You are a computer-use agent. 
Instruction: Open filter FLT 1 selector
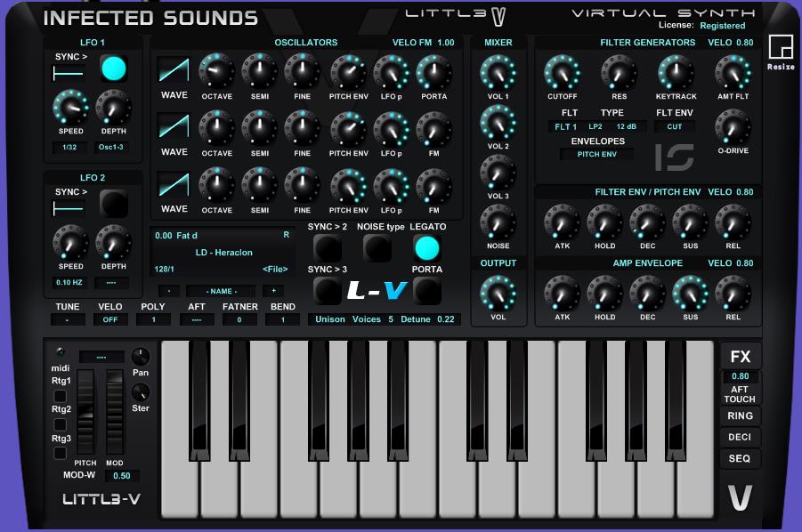pos(566,126)
